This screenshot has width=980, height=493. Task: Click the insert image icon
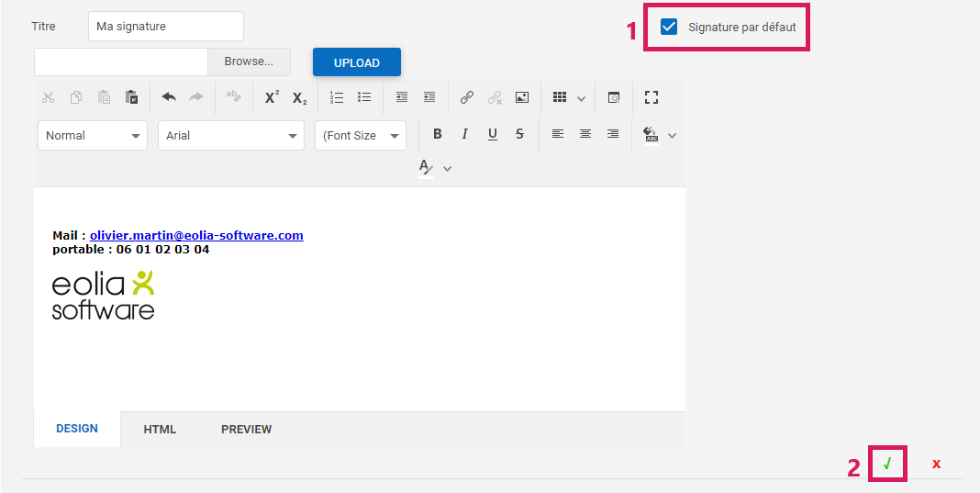(522, 97)
